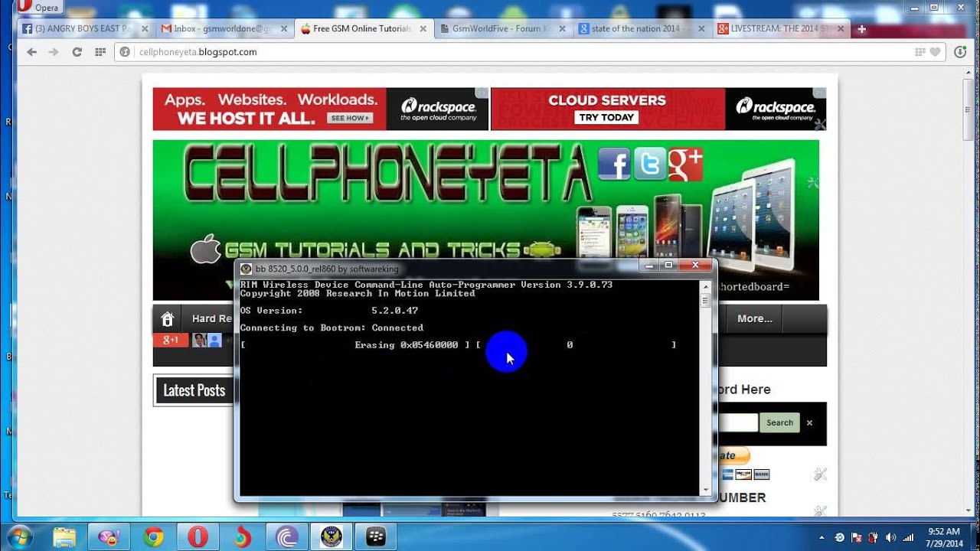The image size is (980, 551).
Task: Open the Twitter icon in header banner
Action: click(649, 164)
